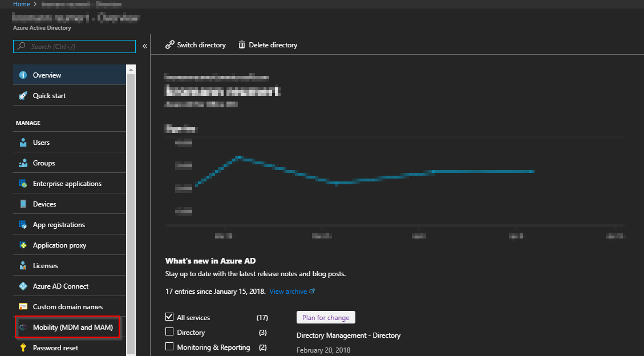Viewport: 644px width, 356px height.
Task: Open the Overview menu item
Action: point(70,75)
